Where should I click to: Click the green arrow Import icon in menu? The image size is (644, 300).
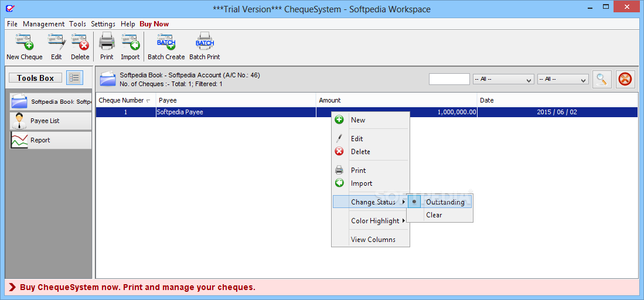point(339,183)
